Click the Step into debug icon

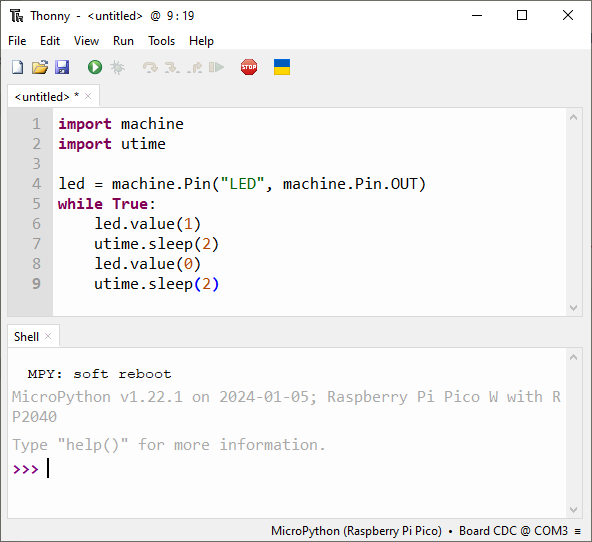coord(172,67)
